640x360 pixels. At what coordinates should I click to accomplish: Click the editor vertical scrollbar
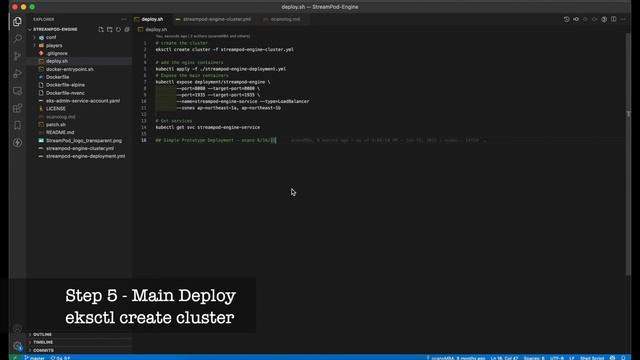pyautogui.click(x=628, y=155)
